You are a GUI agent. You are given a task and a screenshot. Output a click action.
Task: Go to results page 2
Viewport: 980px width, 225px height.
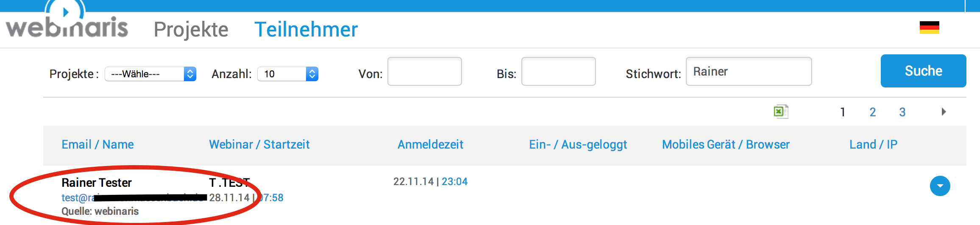[x=872, y=112]
